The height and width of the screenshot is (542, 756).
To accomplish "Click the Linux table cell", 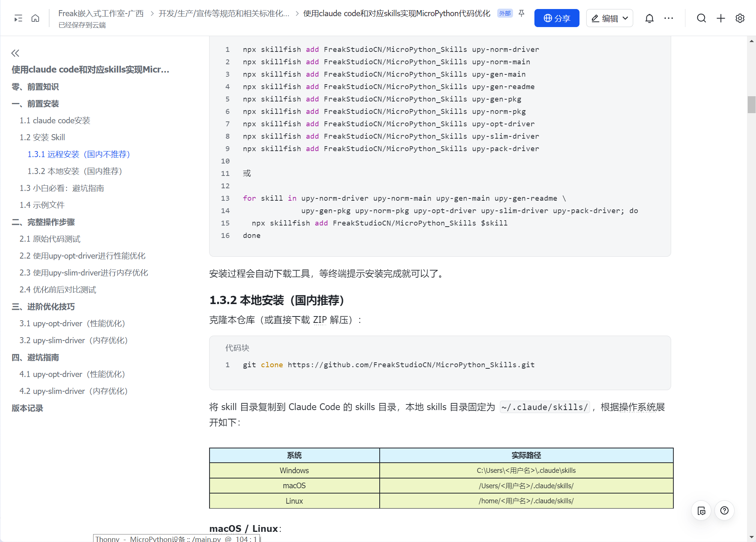I will tap(294, 501).
